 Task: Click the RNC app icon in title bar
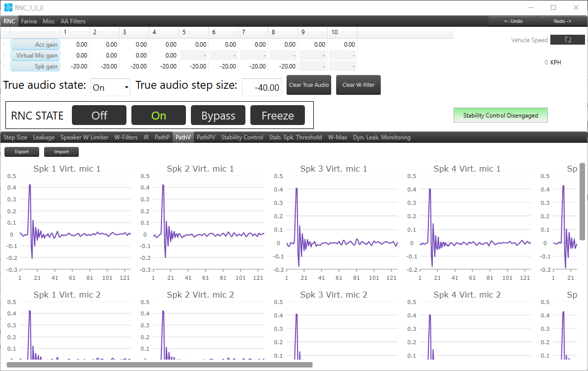click(x=8, y=7)
